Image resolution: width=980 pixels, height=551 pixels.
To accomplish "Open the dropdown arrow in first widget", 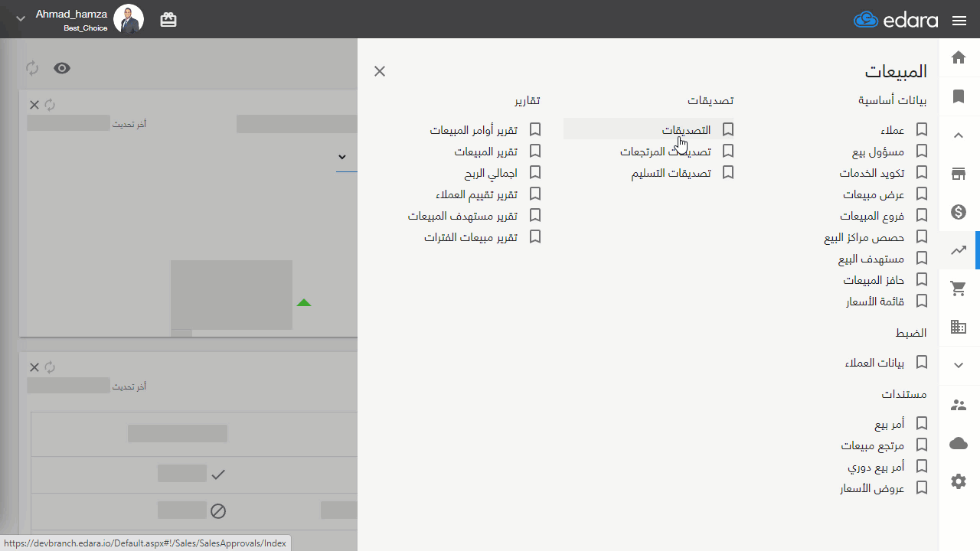I will coord(342,157).
